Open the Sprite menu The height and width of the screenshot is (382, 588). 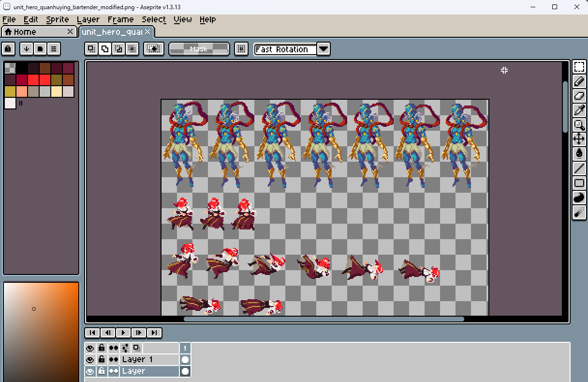tap(58, 19)
